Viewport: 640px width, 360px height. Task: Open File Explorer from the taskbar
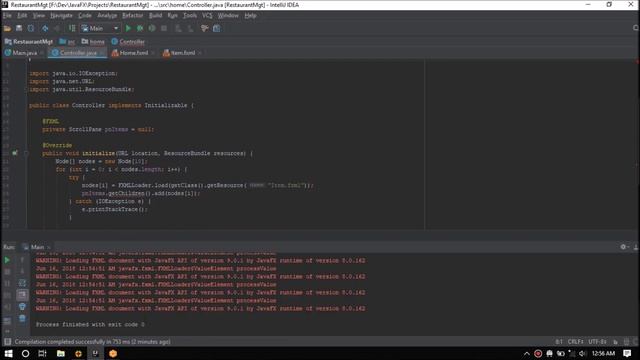coord(60,353)
